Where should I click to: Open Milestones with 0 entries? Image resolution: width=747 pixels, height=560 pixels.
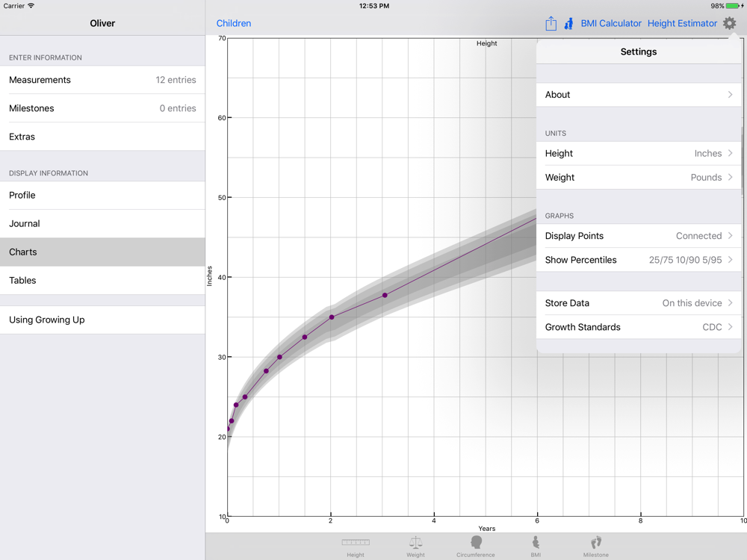pos(102,108)
